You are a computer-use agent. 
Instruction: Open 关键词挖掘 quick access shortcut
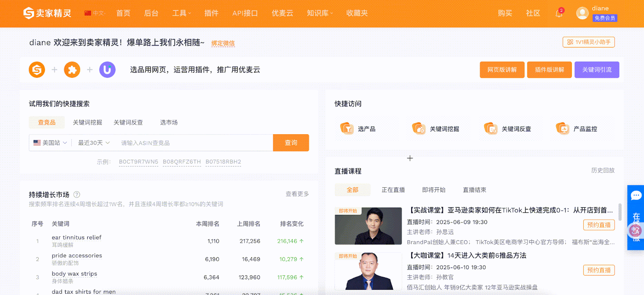click(x=436, y=129)
